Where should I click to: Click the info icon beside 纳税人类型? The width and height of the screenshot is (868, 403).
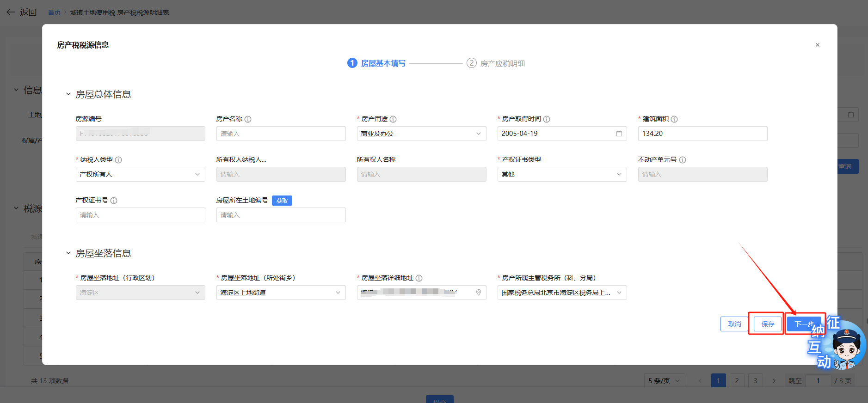click(118, 160)
